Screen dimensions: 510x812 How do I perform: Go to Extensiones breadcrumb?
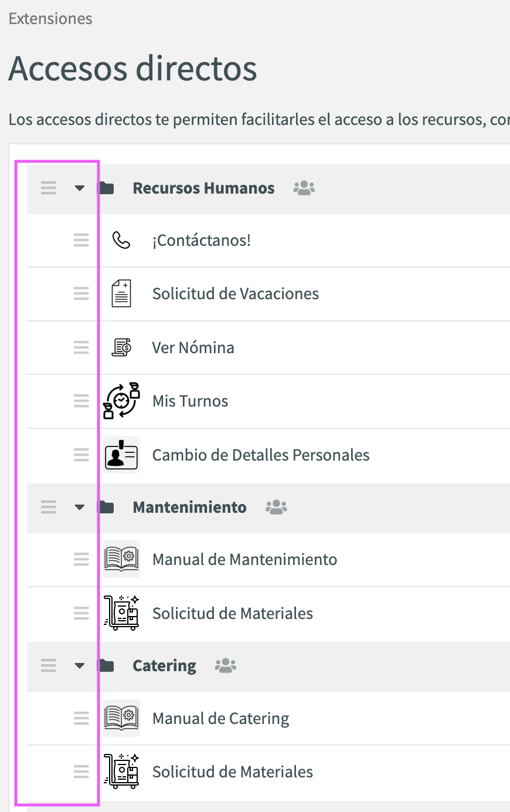click(x=50, y=19)
